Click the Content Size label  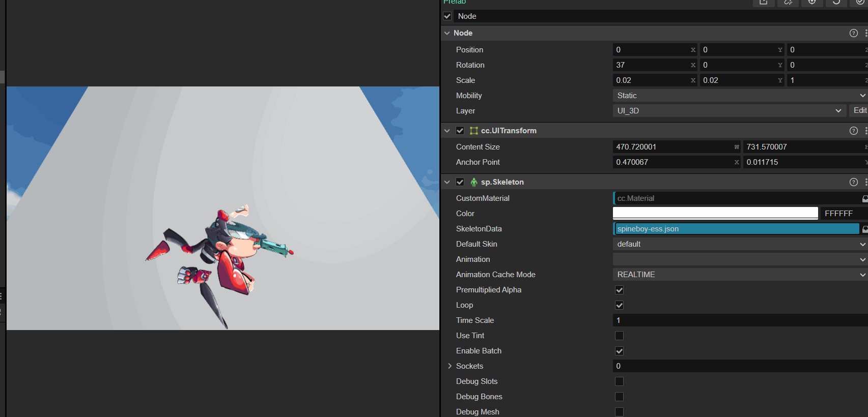[x=478, y=147]
